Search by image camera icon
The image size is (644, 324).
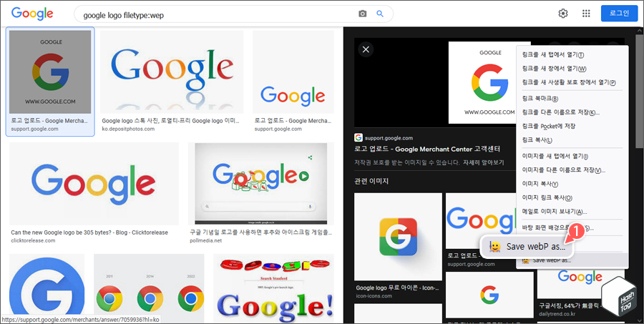click(362, 14)
